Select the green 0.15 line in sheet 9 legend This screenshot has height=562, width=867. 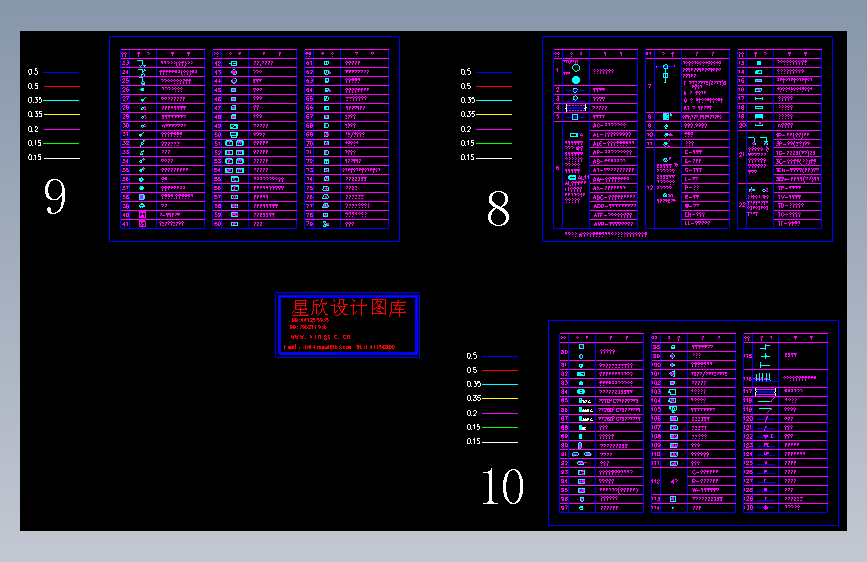[x=61, y=143]
